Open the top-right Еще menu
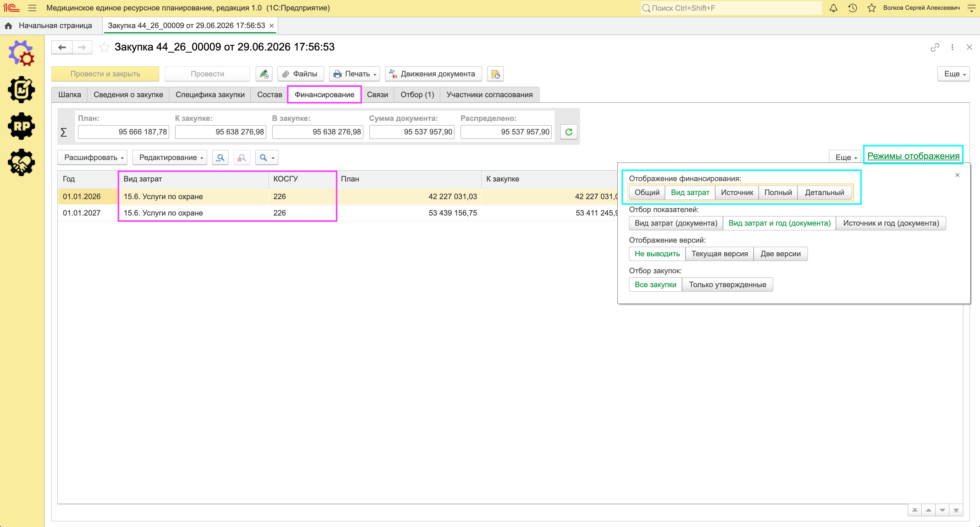Screen dimensions: 980x527 click(954, 74)
